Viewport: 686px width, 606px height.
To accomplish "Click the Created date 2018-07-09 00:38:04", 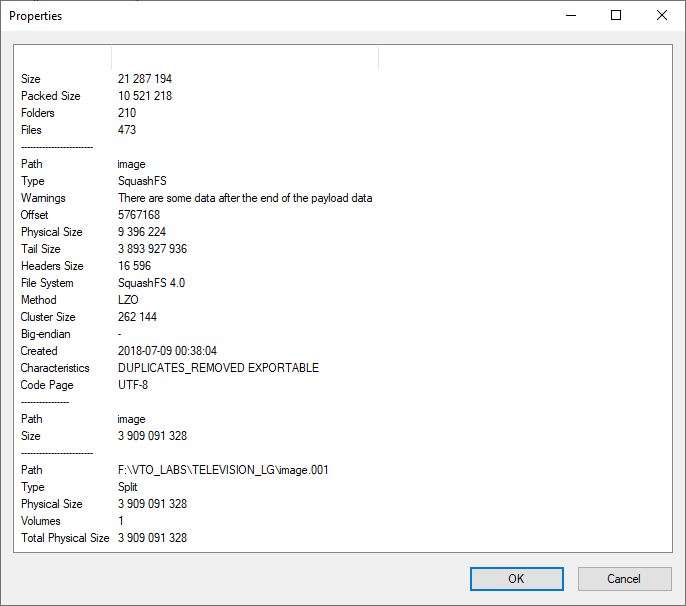I will click(x=167, y=351).
